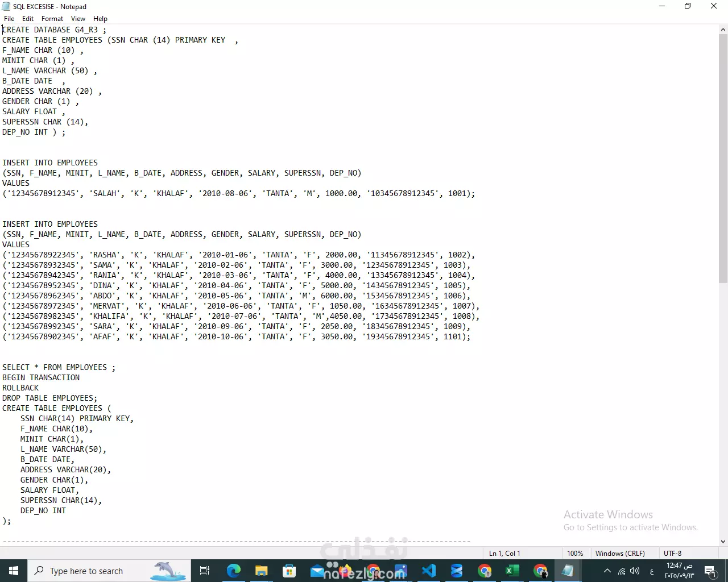
Task: Switch the input language indicator
Action: (x=651, y=571)
